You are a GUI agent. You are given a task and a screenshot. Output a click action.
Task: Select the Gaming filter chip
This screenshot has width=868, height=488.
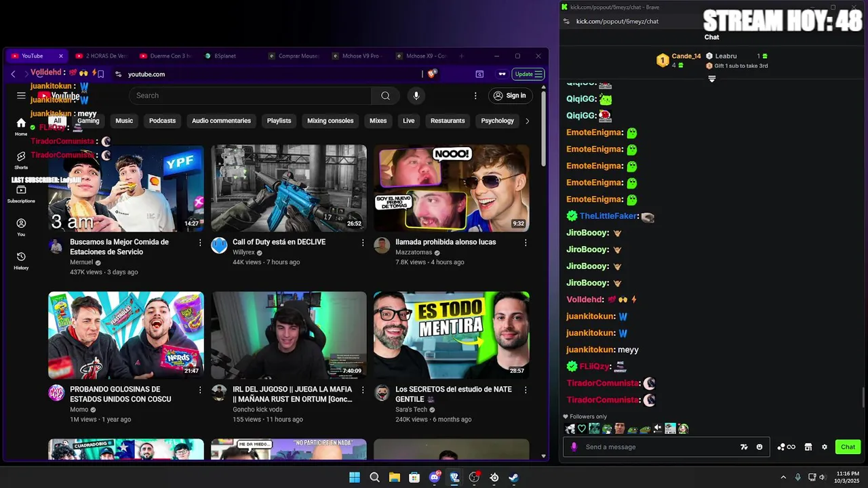[x=88, y=121]
